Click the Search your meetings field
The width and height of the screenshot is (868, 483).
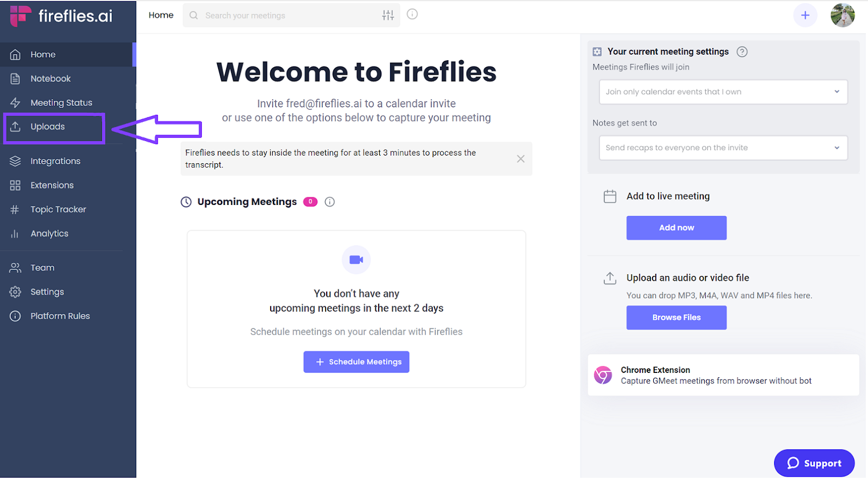271,15
